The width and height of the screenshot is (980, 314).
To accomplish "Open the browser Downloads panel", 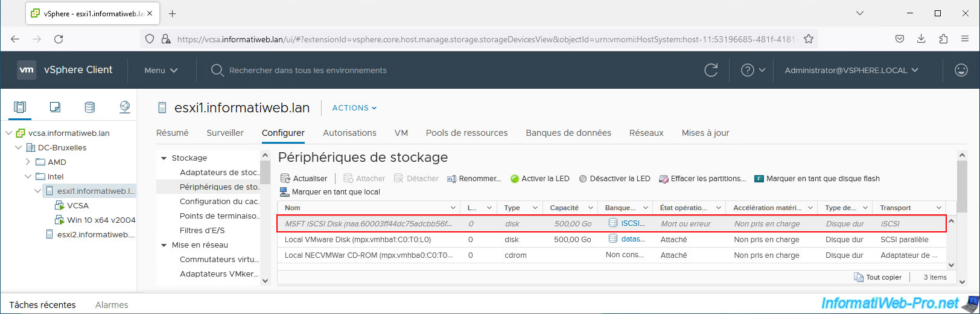I will (921, 39).
